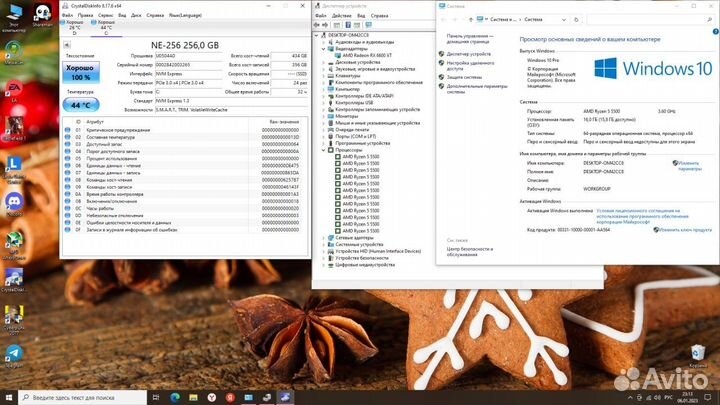Expand Дисковые устройства in Device Manager

click(x=323, y=62)
